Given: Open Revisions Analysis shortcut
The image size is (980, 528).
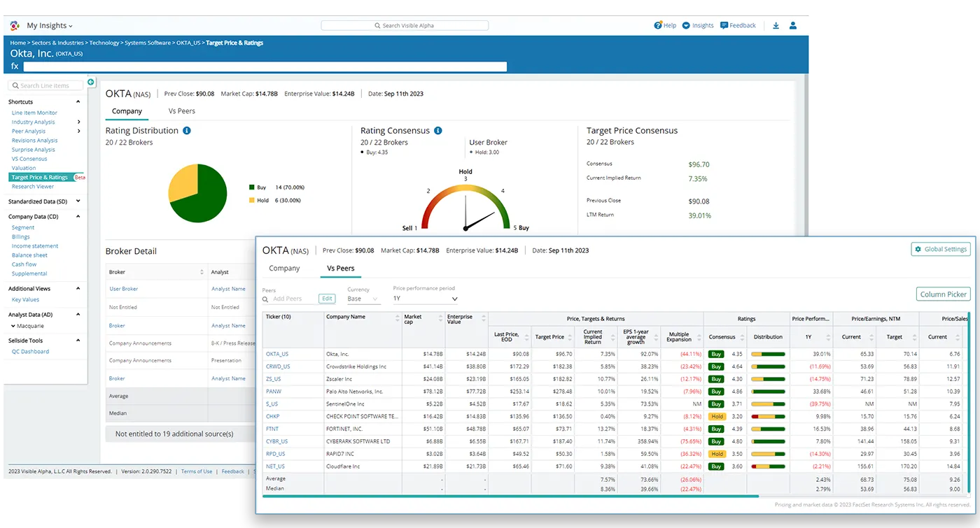Looking at the screenshot, I should 34,141.
